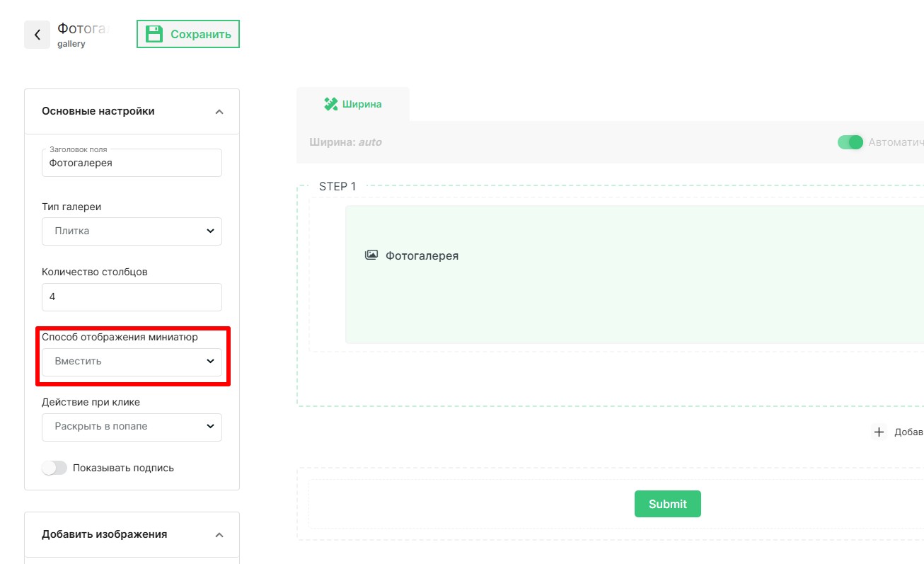Collapse the Добавить изображения section
Screen dimensions: 924x564
tap(219, 535)
